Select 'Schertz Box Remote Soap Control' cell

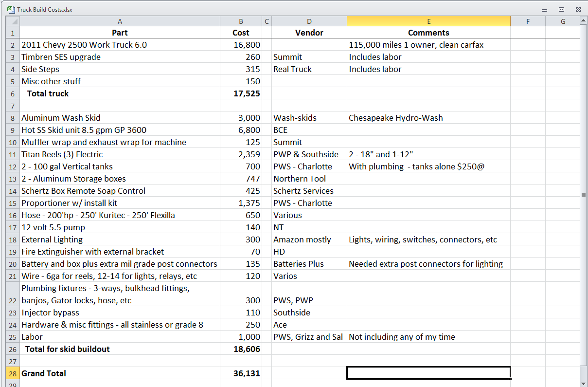[120, 191]
